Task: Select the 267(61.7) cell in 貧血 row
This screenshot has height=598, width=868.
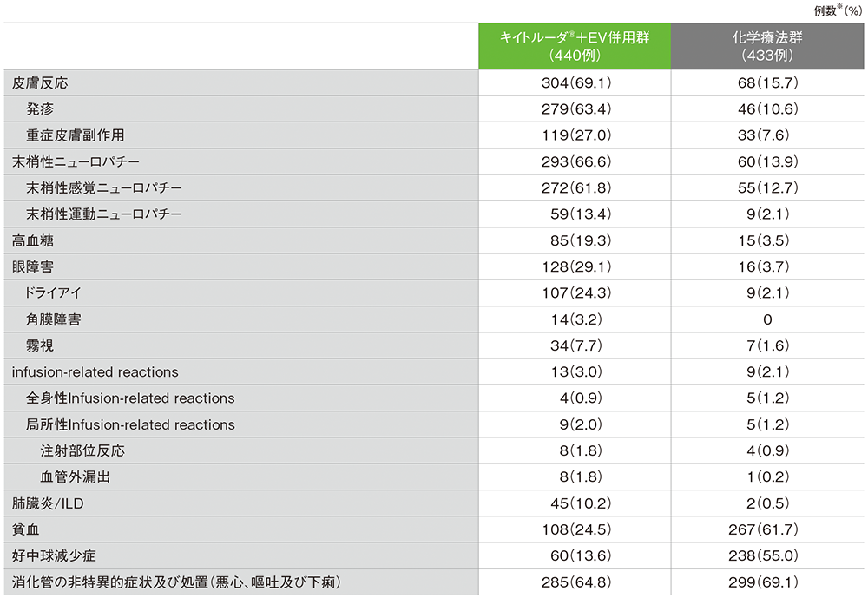Action: click(x=766, y=529)
